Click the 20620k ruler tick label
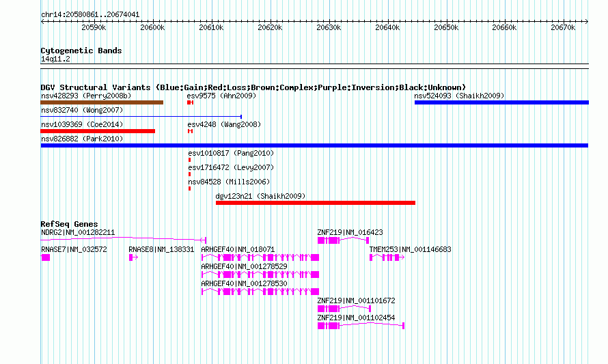 pyautogui.click(x=270, y=27)
